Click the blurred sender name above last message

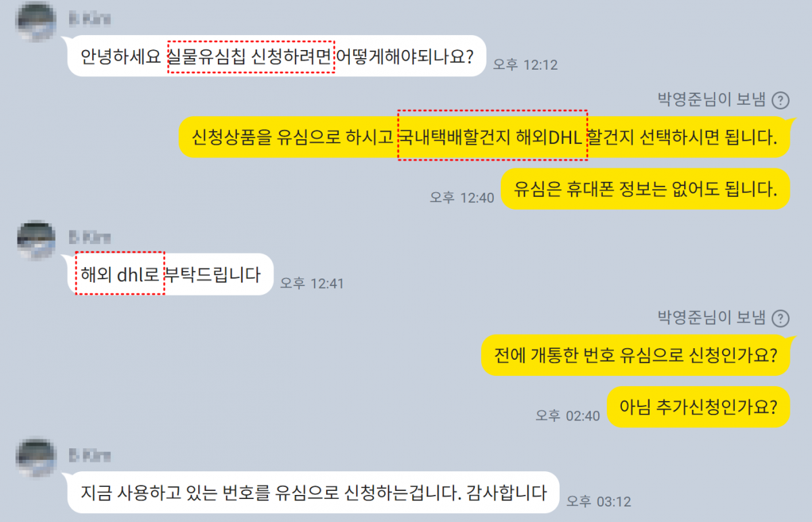tap(89, 455)
